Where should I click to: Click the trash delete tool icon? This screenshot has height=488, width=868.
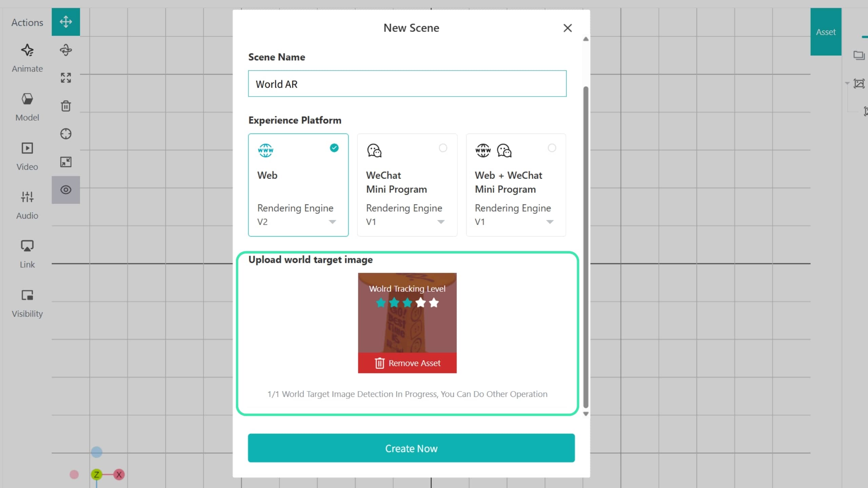(66, 106)
